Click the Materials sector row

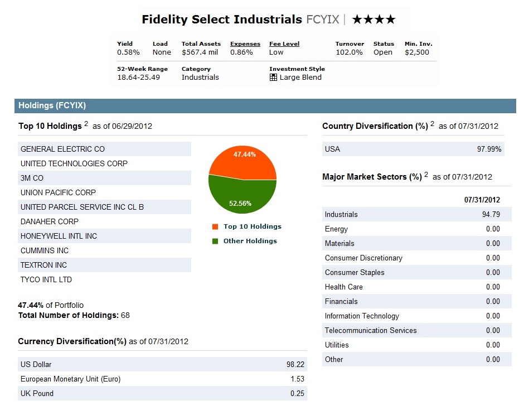click(x=417, y=243)
